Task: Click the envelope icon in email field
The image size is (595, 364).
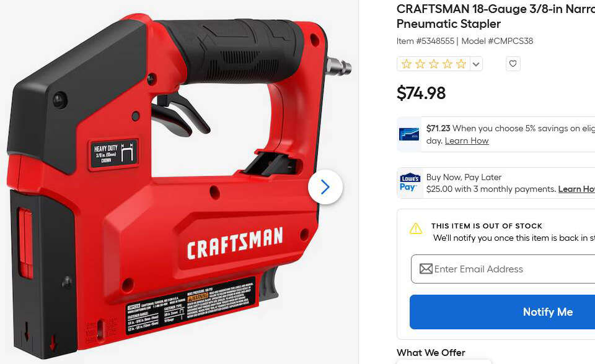Action: coord(426,269)
